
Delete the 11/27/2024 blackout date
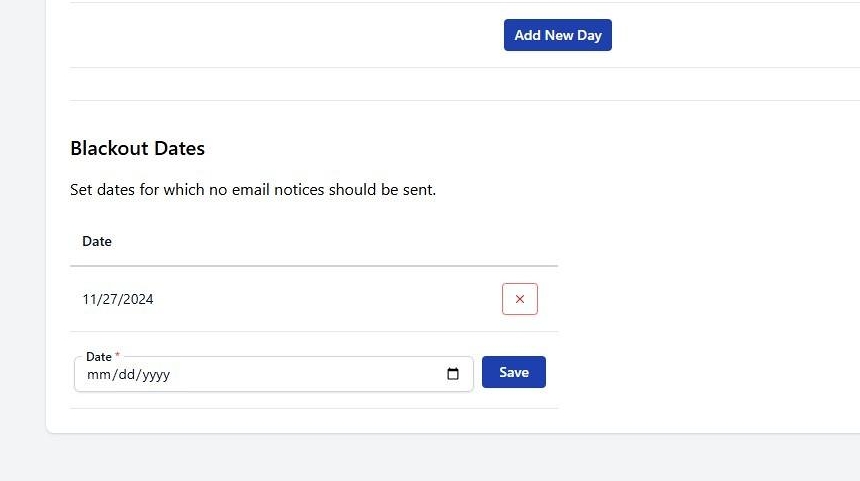(x=519, y=299)
